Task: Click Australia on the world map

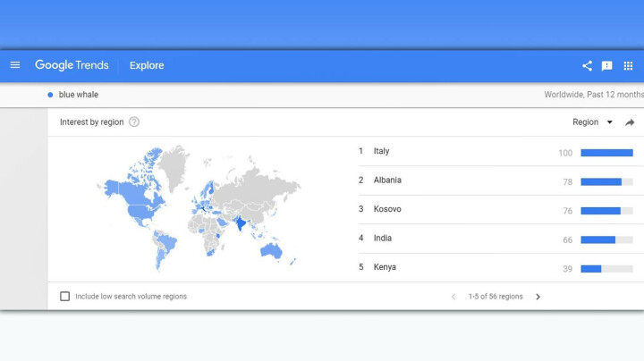Action: 270,251
